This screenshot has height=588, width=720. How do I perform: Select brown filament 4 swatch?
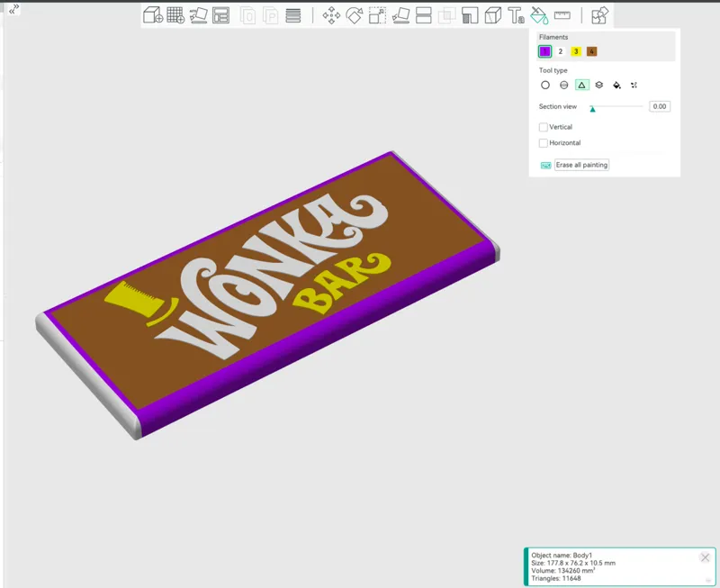592,51
